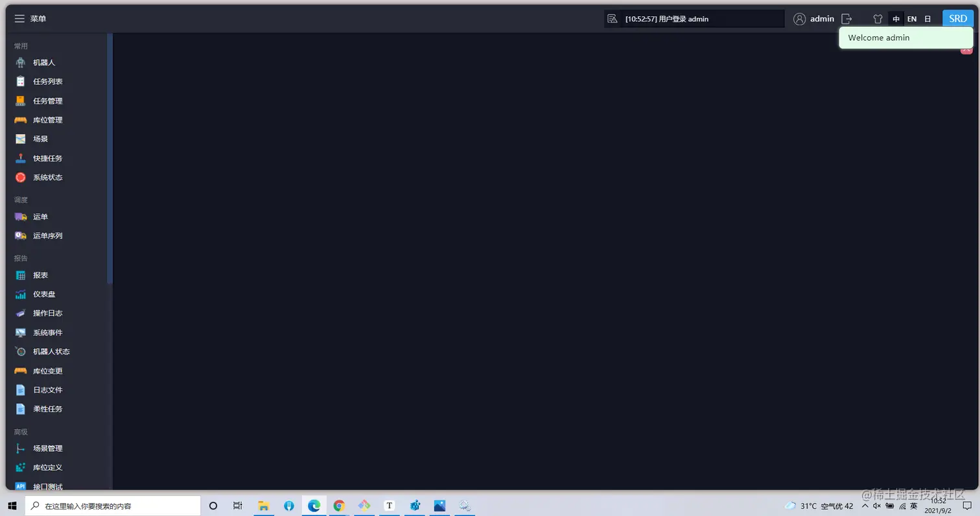Expand the 常用 section menu

tap(21, 45)
